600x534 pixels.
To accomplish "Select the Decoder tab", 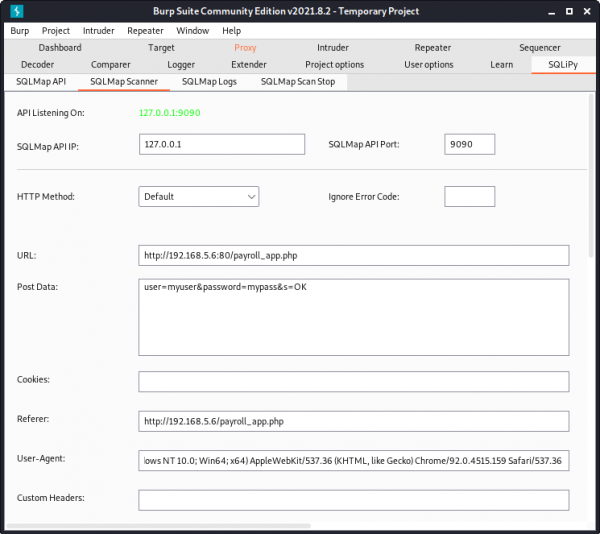I will tap(37, 65).
